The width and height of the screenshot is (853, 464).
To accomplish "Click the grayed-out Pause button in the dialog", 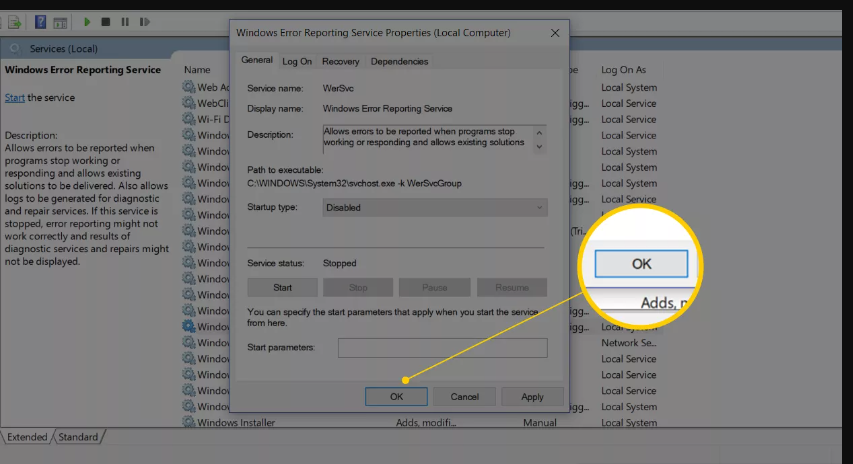I will coord(435,287).
